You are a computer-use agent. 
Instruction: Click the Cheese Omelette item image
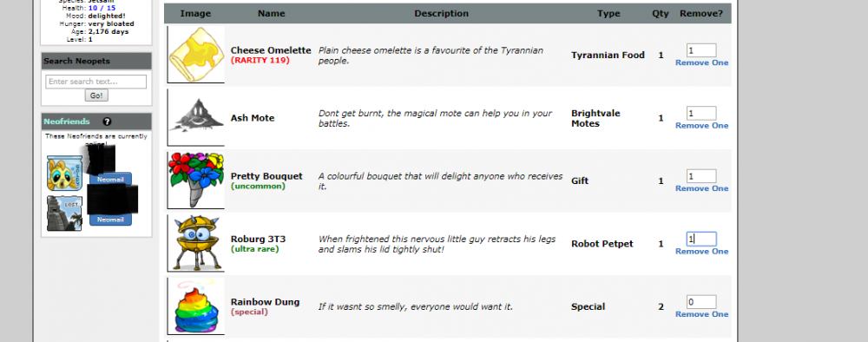[x=196, y=54]
